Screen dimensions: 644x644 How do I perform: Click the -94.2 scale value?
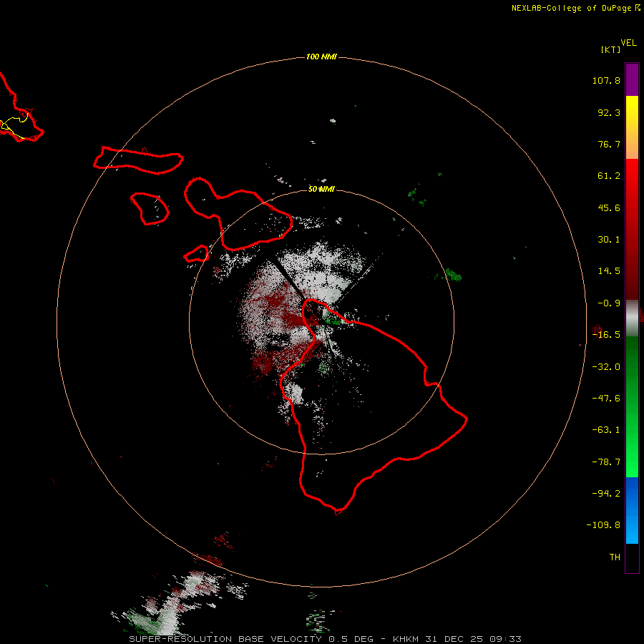606,494
